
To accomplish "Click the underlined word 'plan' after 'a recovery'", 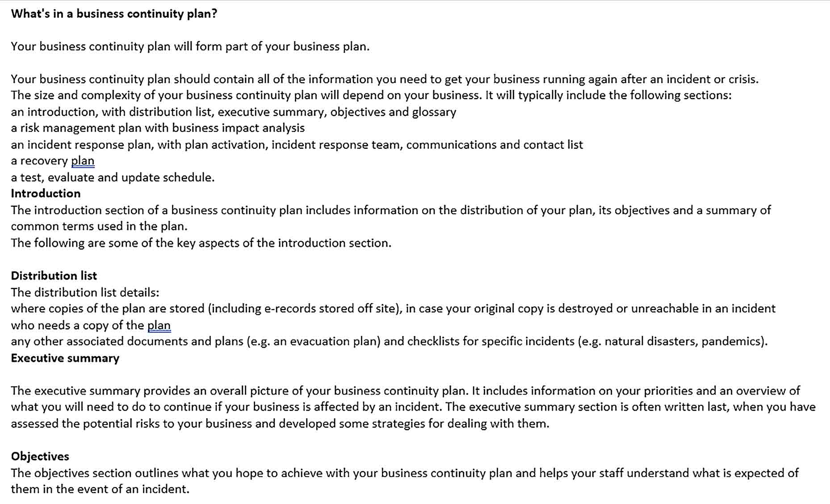I will pos(83,161).
